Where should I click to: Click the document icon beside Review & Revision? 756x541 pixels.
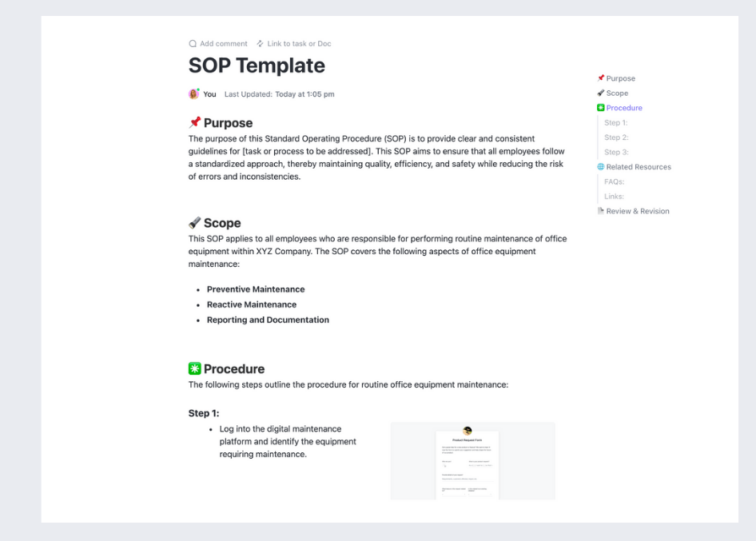600,211
